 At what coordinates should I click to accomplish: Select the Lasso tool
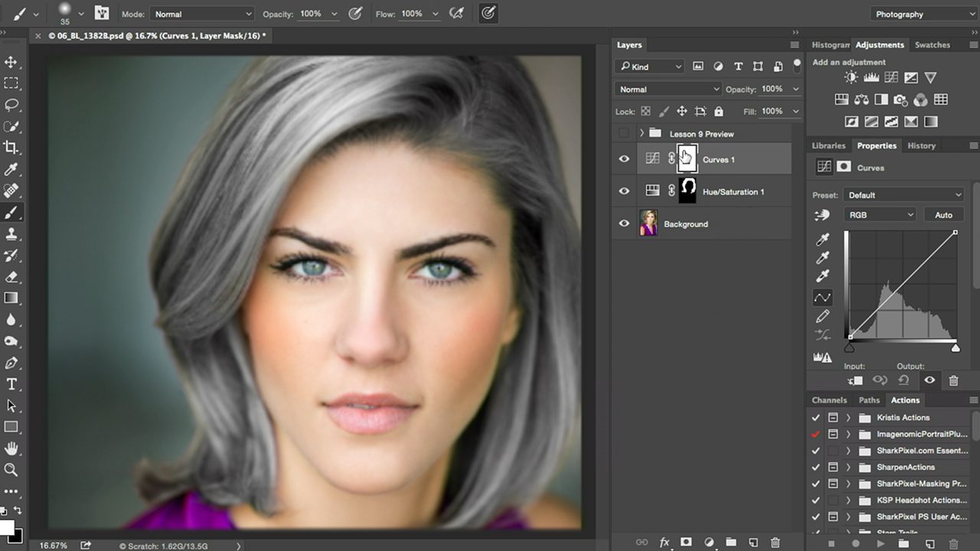coord(11,105)
